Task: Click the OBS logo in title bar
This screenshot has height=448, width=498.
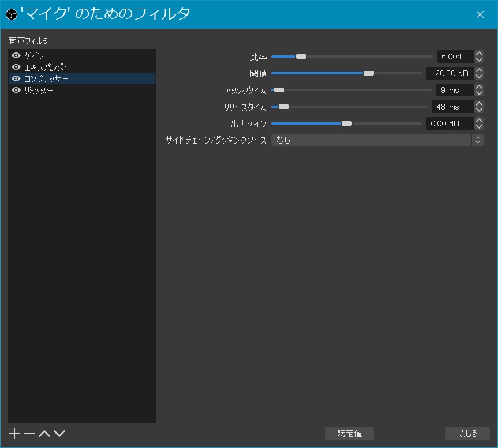Action: (x=10, y=14)
